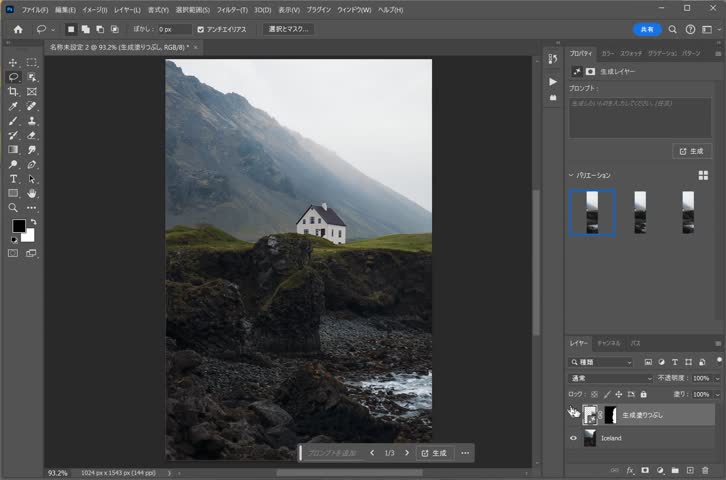Click the black foreground color swatch

tap(18, 226)
